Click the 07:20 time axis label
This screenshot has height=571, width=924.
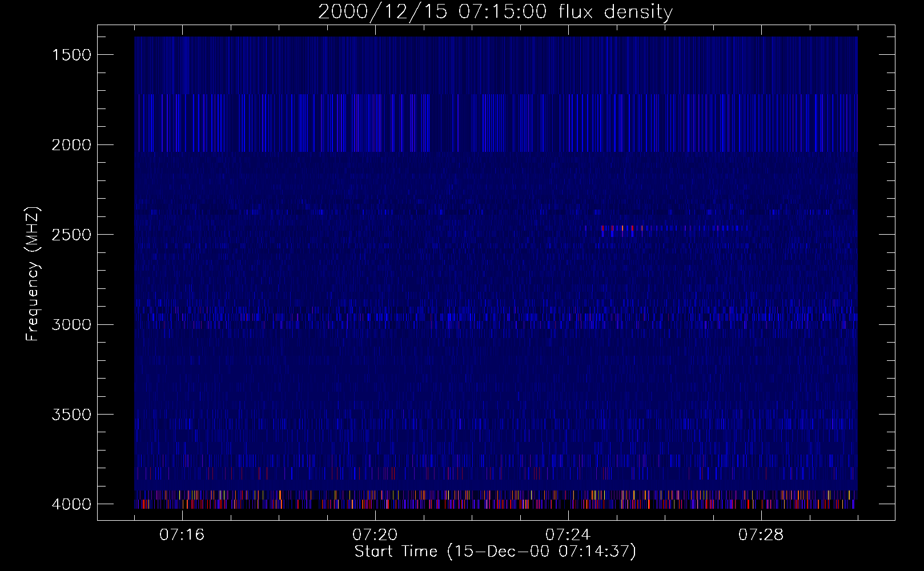pos(375,535)
